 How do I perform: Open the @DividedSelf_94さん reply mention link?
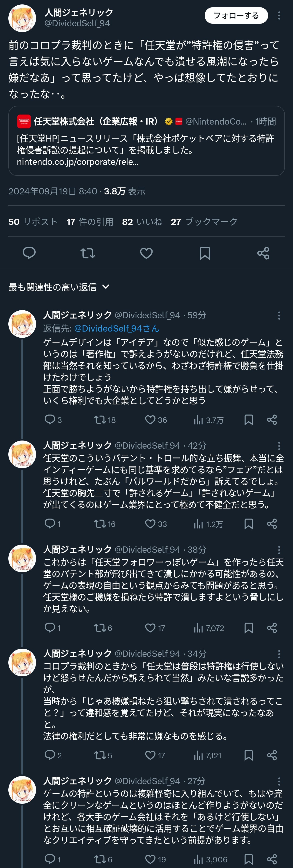117,328
